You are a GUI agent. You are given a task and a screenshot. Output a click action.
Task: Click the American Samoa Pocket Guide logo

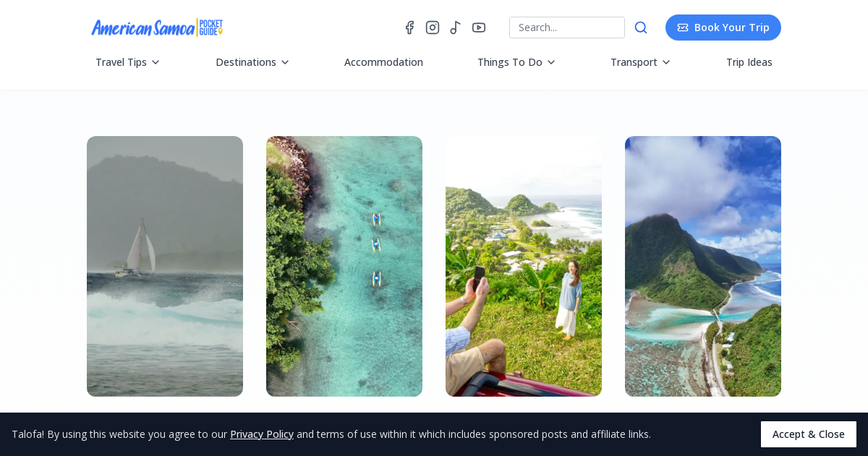(157, 28)
